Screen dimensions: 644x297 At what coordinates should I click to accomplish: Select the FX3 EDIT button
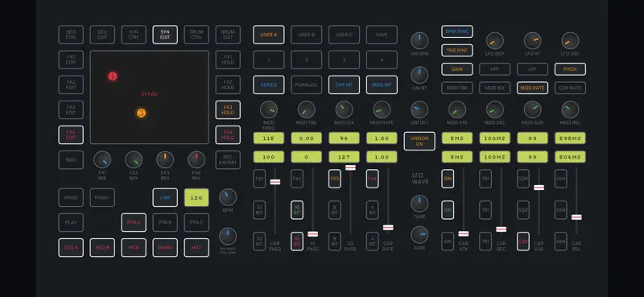[71, 109]
